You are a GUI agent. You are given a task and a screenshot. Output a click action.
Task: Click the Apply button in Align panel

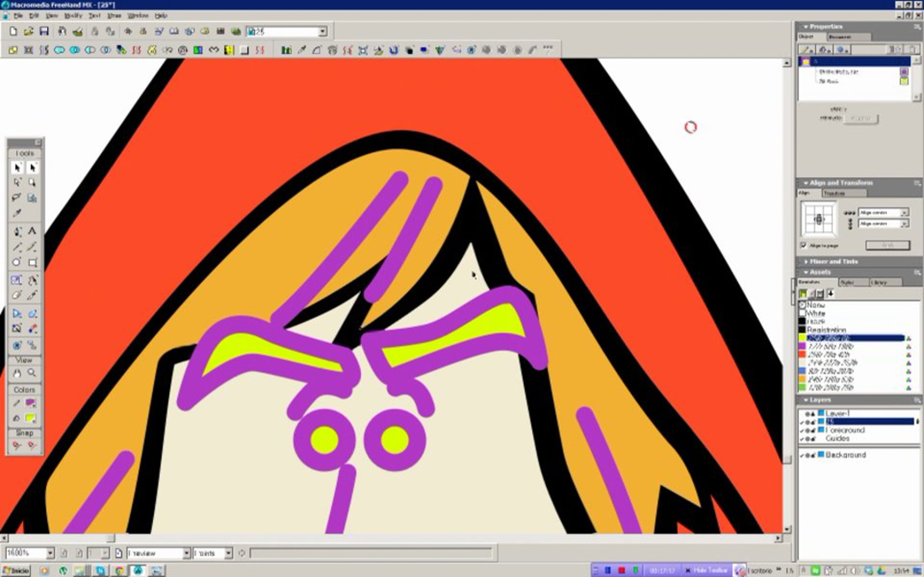(x=888, y=245)
